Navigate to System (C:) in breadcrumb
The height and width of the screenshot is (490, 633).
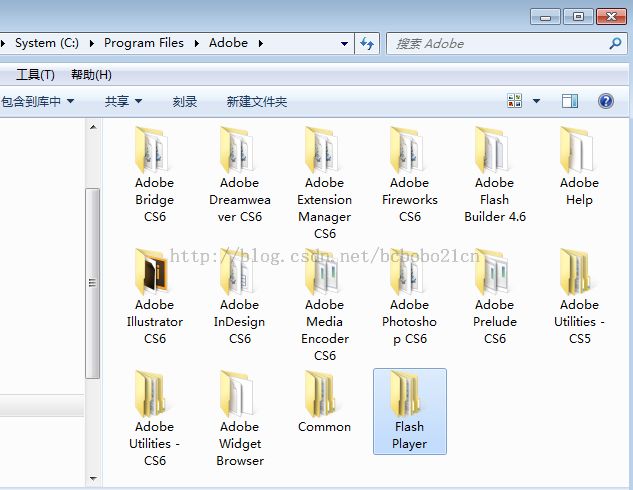(47, 43)
